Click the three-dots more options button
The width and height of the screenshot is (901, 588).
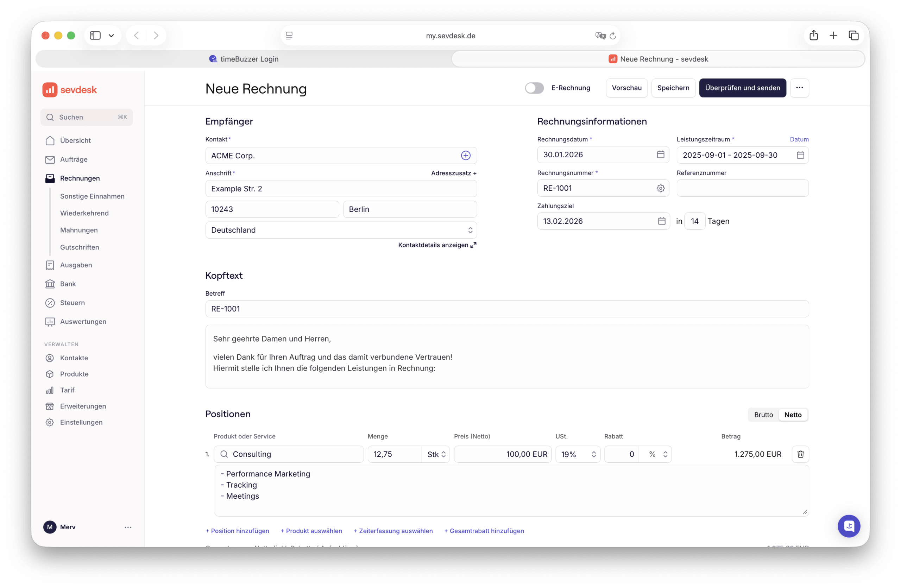799,88
